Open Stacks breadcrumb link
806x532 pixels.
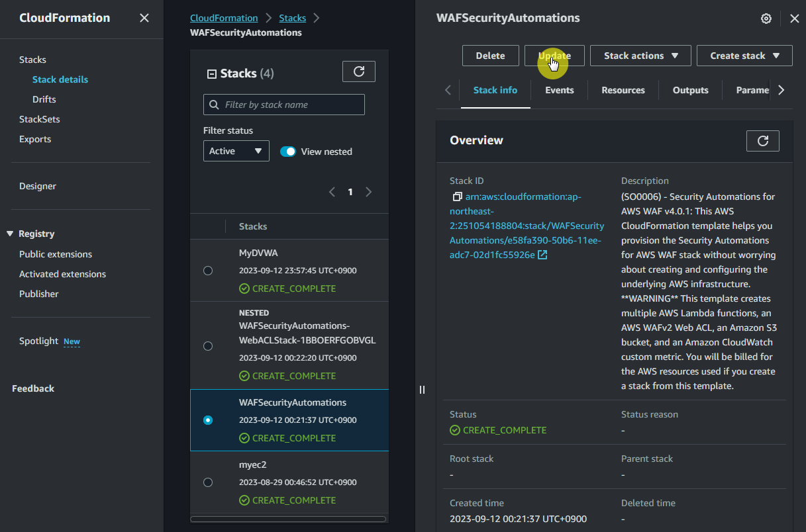(293, 18)
